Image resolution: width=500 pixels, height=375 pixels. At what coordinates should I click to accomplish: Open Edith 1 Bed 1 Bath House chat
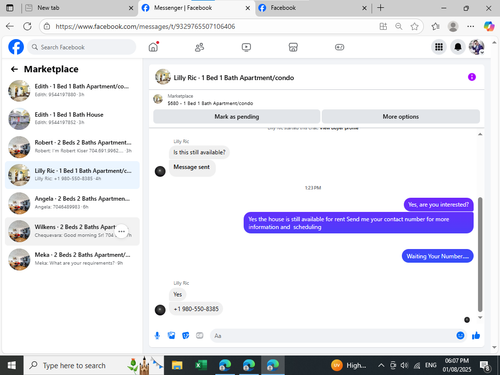[x=72, y=118]
